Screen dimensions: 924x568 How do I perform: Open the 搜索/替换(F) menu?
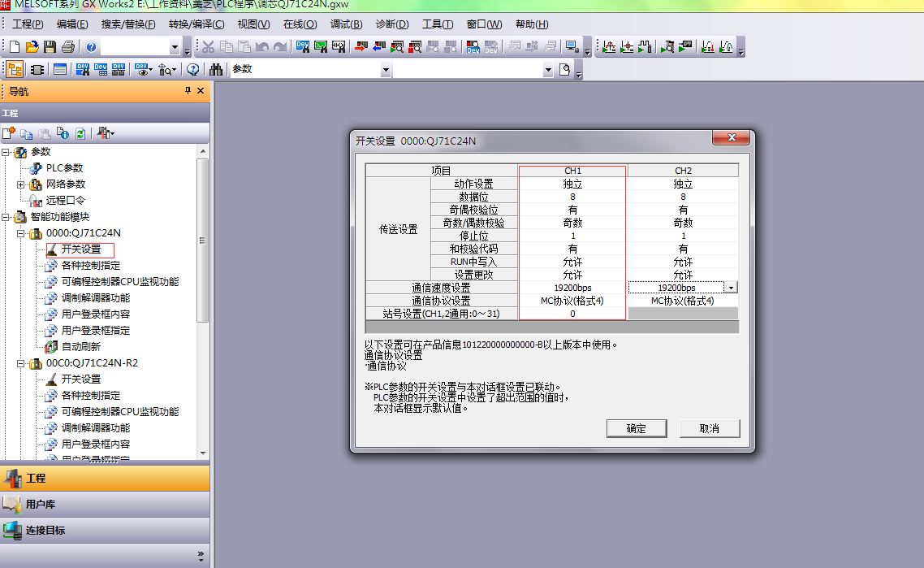click(127, 24)
